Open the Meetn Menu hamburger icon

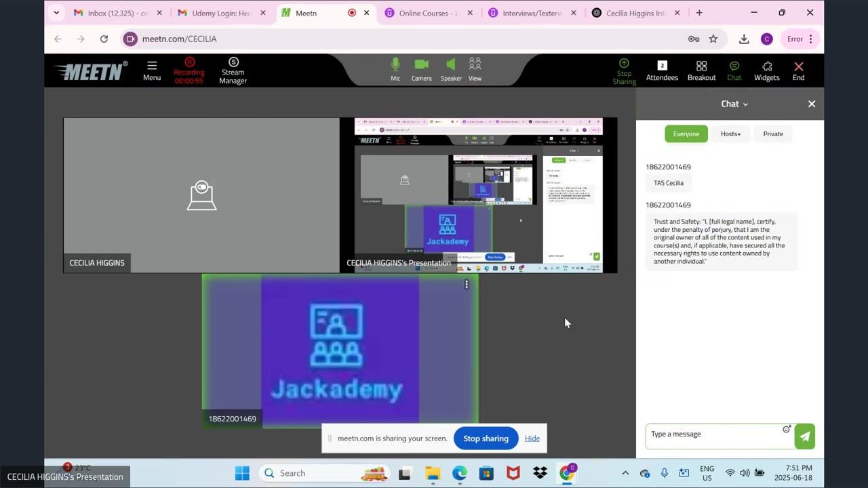pyautogui.click(x=152, y=70)
